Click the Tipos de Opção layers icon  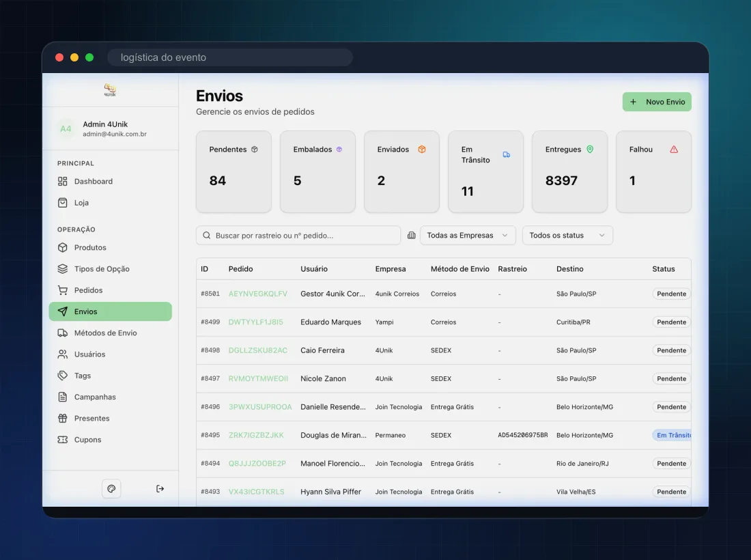63,269
